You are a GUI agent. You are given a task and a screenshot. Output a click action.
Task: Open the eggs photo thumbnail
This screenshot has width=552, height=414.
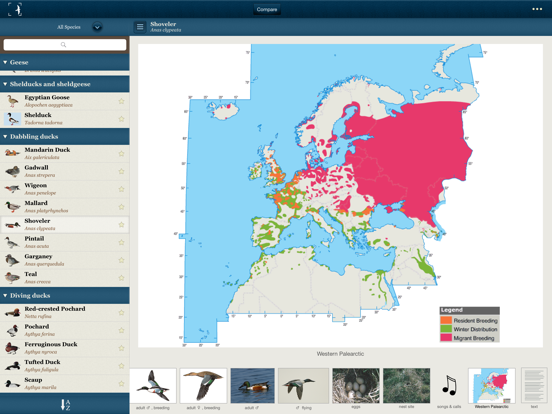[x=356, y=386]
